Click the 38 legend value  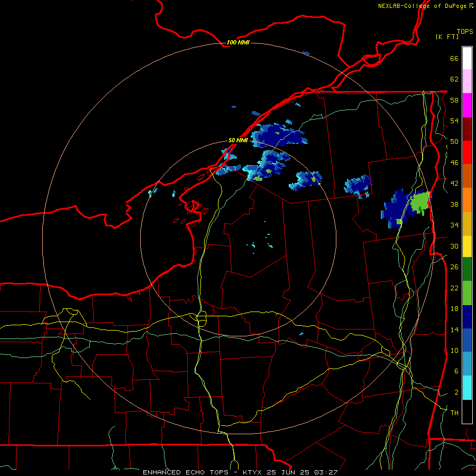(454, 204)
